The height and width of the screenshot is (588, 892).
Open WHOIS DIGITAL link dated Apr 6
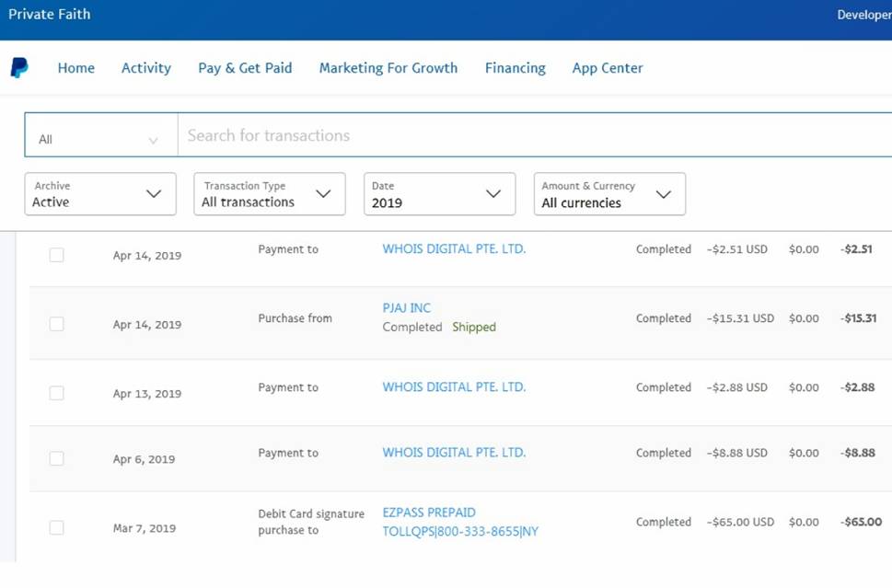point(454,453)
